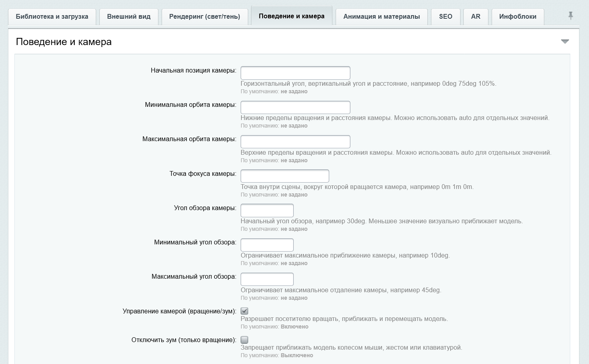Viewport: 589px width, 364px height.
Task: Select the Анимация и материалы tab
Action: 381,17
